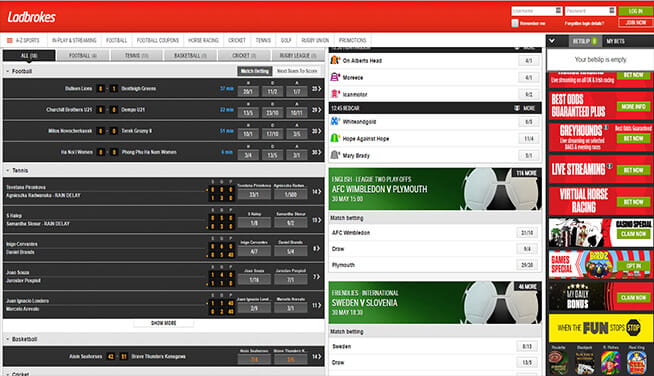Click the info icon next to Greyhounds
Viewport: 654px width, 376px height.
coord(606,127)
